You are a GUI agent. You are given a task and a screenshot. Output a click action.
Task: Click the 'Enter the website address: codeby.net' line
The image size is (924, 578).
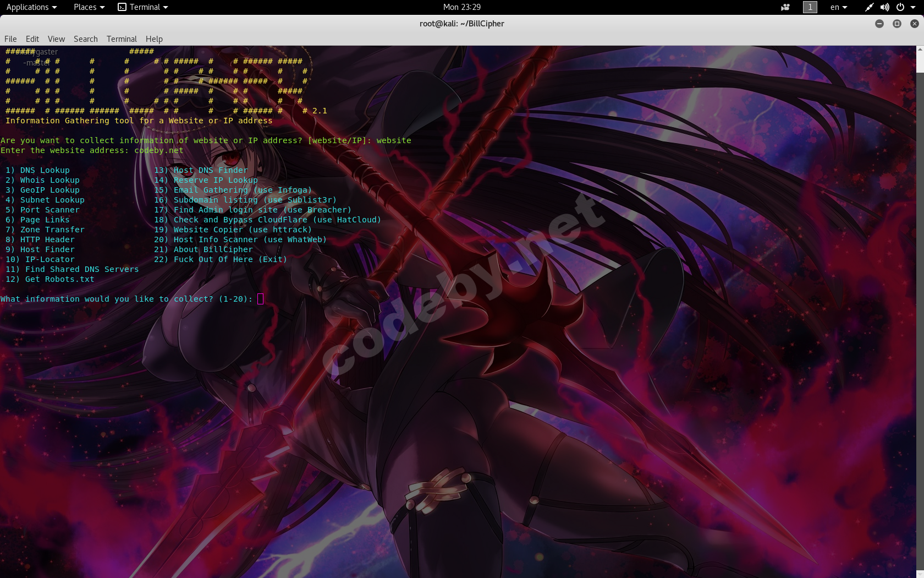pyautogui.click(x=92, y=150)
